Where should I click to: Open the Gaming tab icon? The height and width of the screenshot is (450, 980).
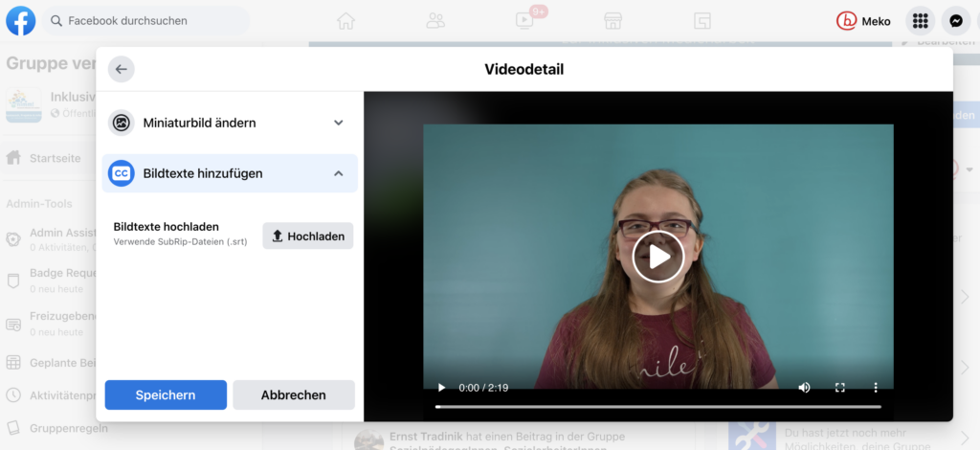[x=702, y=21]
